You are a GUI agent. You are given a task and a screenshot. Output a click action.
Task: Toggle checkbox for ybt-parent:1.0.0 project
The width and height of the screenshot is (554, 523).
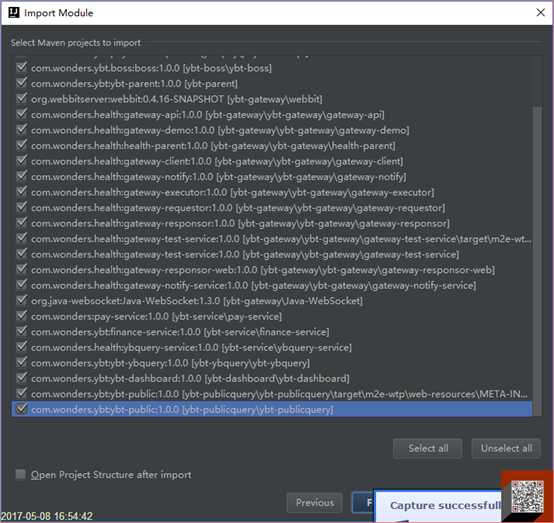coord(22,83)
